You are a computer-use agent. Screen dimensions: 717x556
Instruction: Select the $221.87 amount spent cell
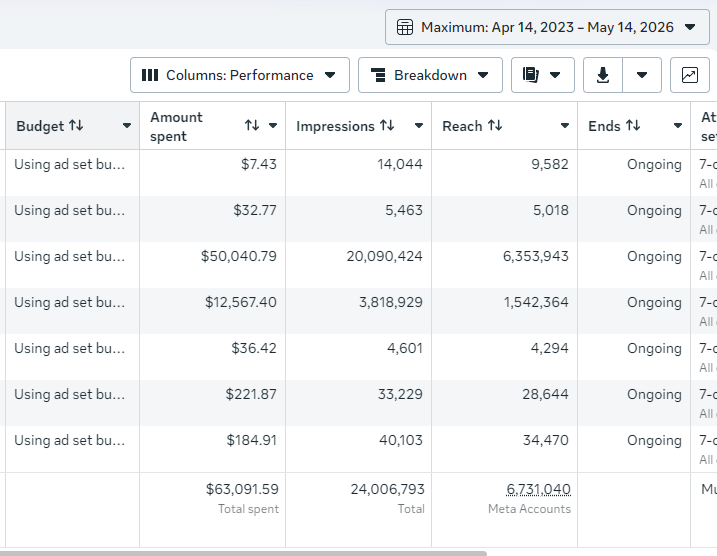tap(213, 403)
